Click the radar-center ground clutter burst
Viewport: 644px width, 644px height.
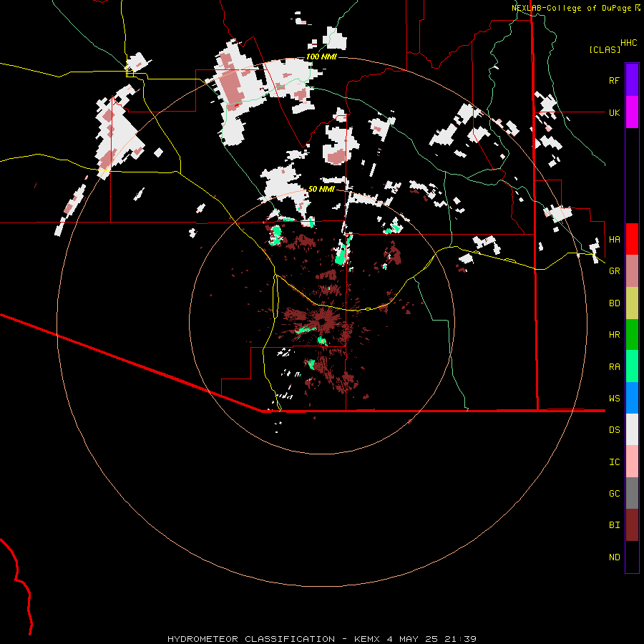point(323,321)
